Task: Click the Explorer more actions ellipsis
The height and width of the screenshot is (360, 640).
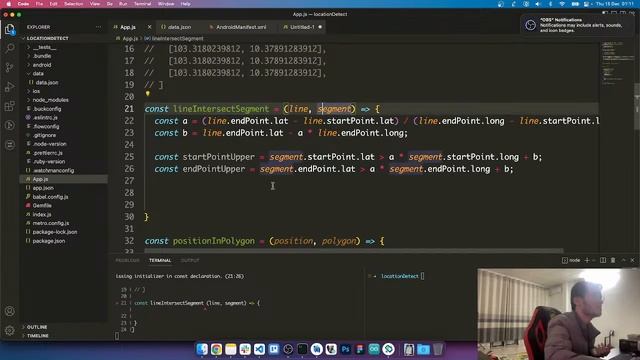Action: (x=98, y=27)
